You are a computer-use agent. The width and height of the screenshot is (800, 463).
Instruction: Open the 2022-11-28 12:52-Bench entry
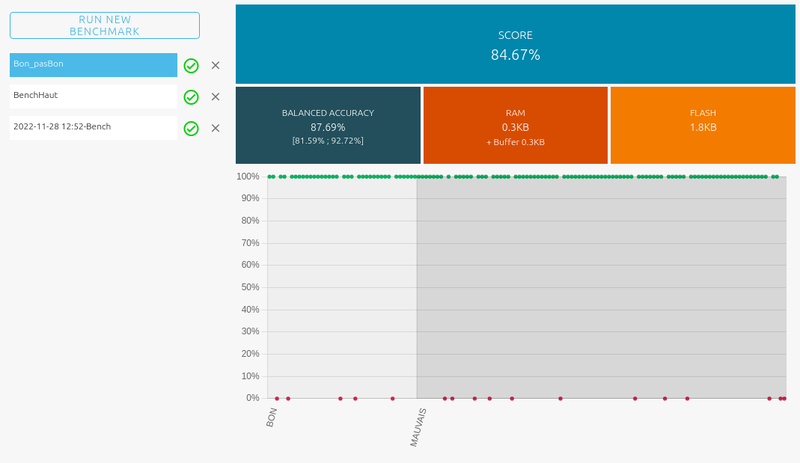coord(93,127)
